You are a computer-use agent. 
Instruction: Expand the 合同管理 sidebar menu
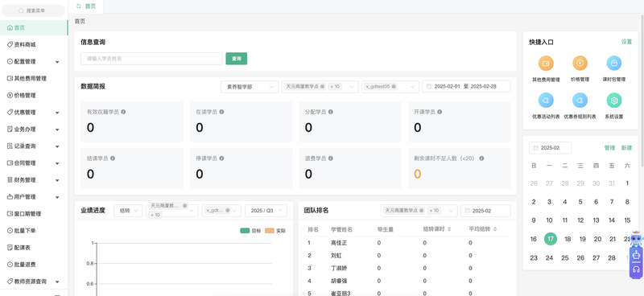click(34, 163)
